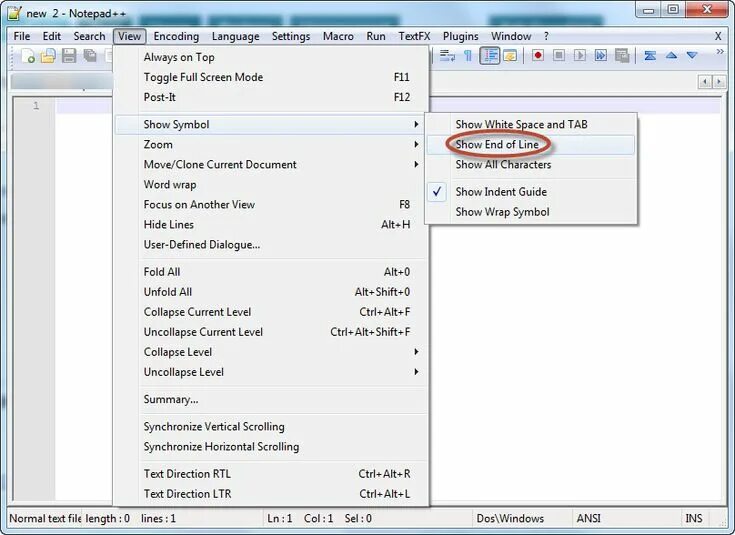
Task: Click the tab bar scroll left arrow
Action: [x=705, y=82]
